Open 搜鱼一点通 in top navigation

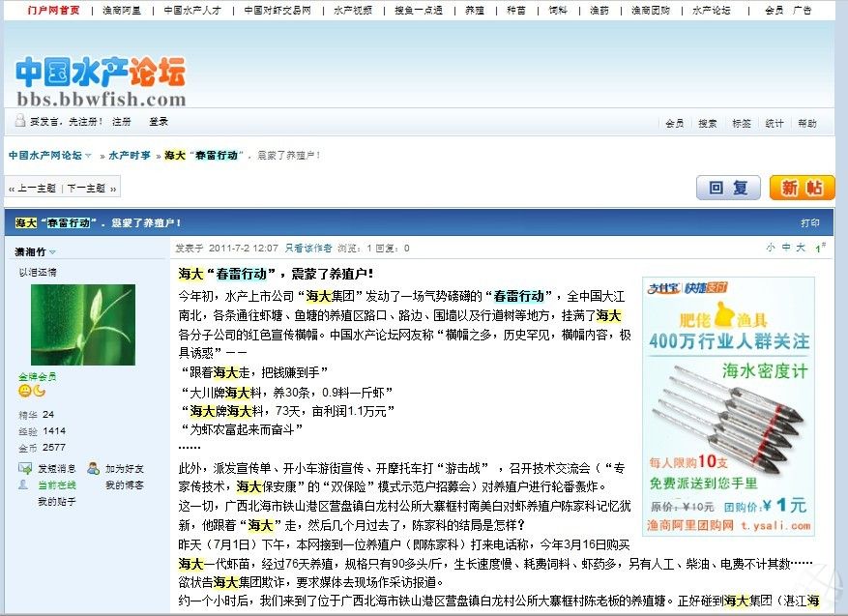(x=419, y=10)
